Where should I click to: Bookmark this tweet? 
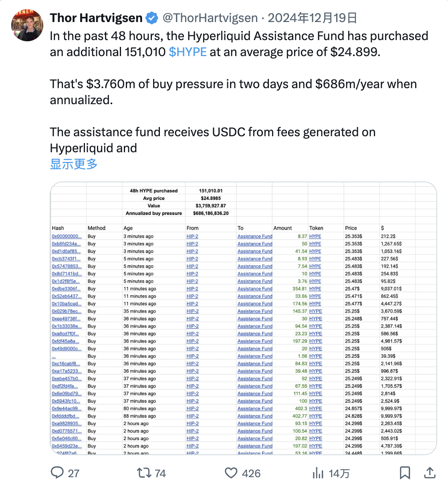[405, 473]
